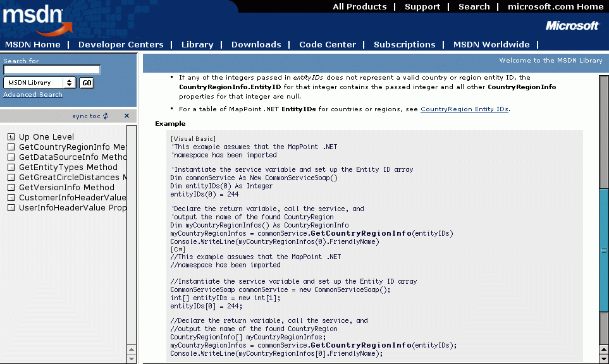609x364 pixels.
Task: Click the icon beside GetVersionInfo Method
Action: 11,187
